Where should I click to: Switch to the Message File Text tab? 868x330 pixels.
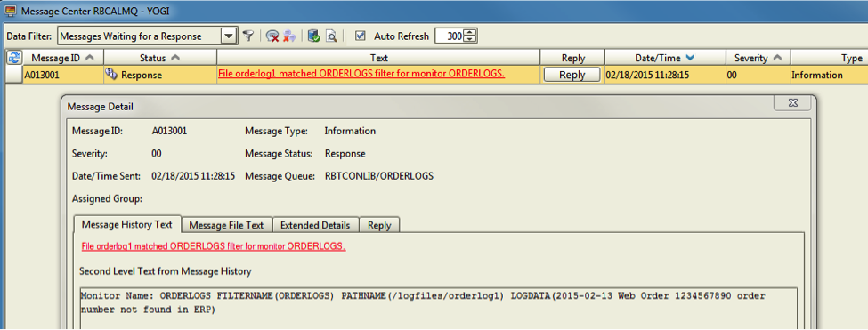coord(226,226)
